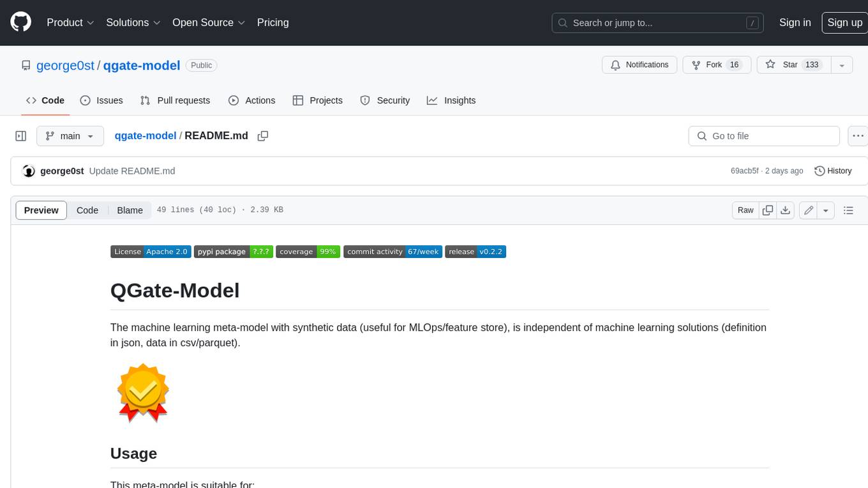The width and height of the screenshot is (868, 488).
Task: Select the Code view mode
Action: [x=87, y=210]
